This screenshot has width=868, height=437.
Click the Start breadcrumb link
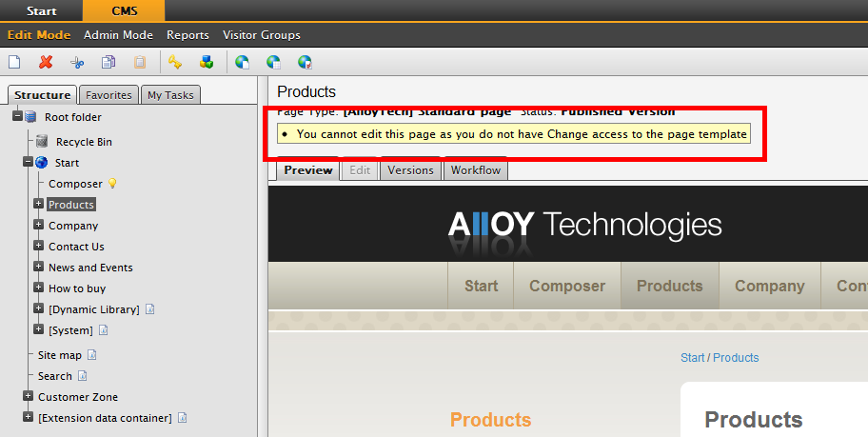[692, 358]
